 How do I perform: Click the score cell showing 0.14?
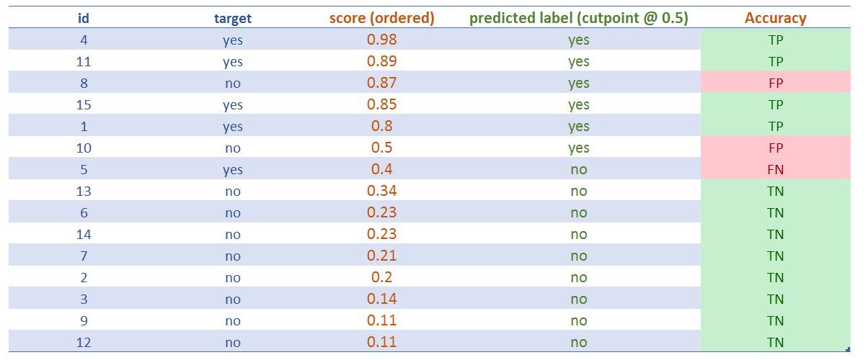pos(382,299)
